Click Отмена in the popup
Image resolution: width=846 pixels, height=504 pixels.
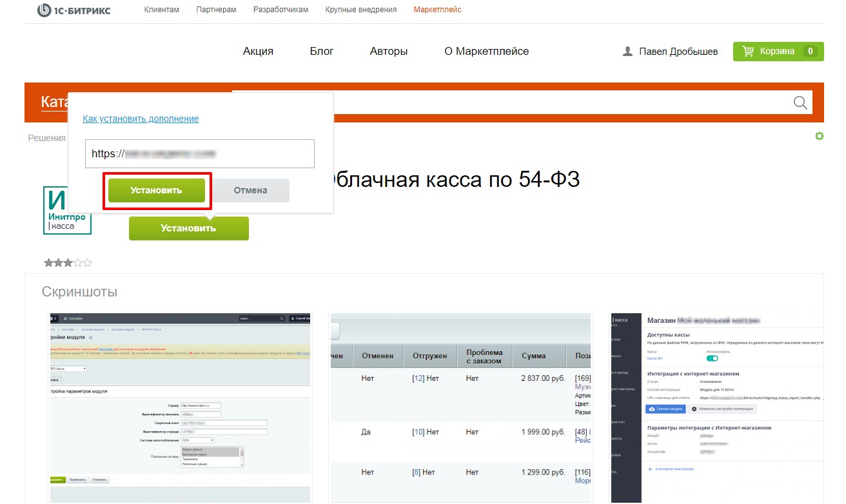tap(250, 190)
